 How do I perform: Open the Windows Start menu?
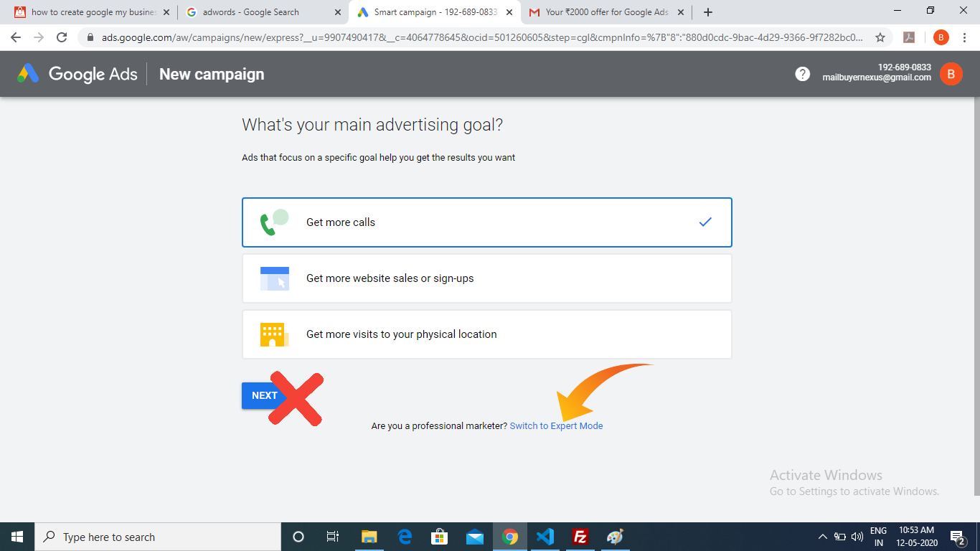(x=17, y=537)
